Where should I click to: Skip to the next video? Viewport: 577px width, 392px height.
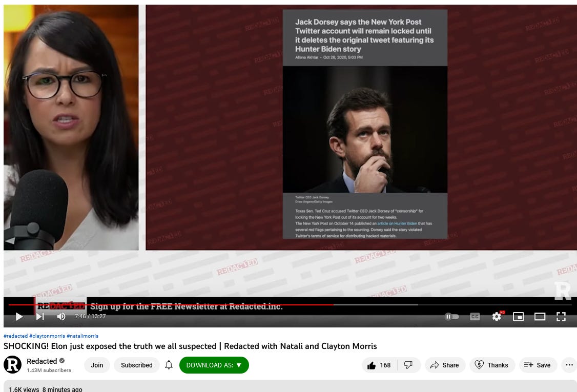pos(40,317)
